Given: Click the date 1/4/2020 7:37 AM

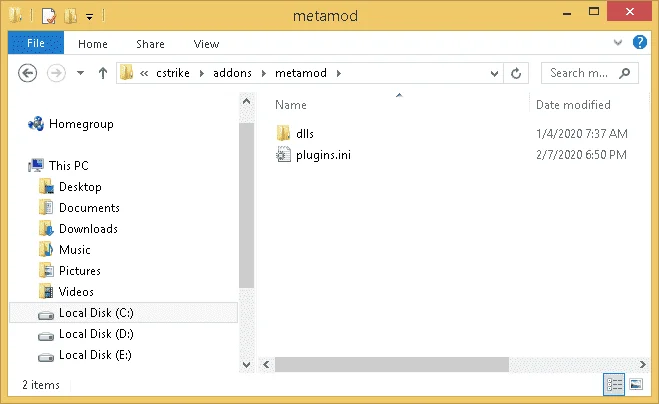Looking at the screenshot, I should [x=582, y=134].
